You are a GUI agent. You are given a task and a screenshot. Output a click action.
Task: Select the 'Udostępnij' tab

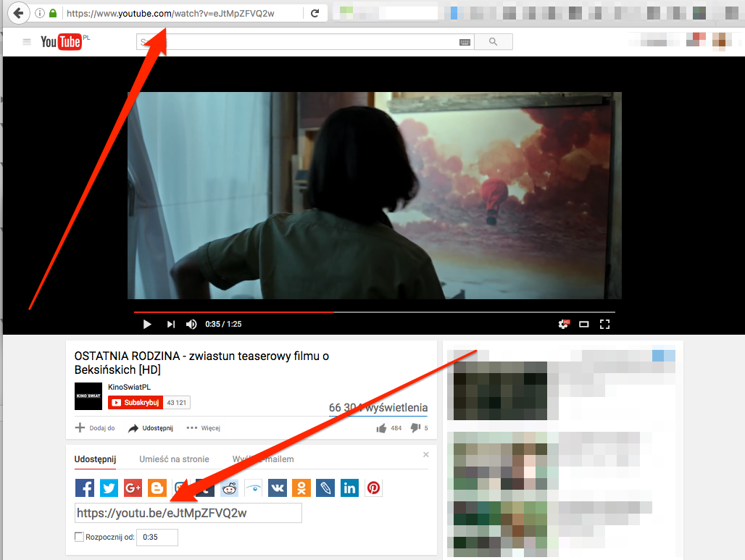pos(95,459)
